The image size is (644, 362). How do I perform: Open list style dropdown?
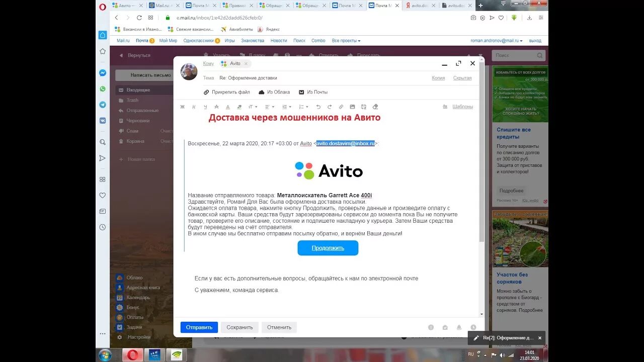(x=303, y=107)
